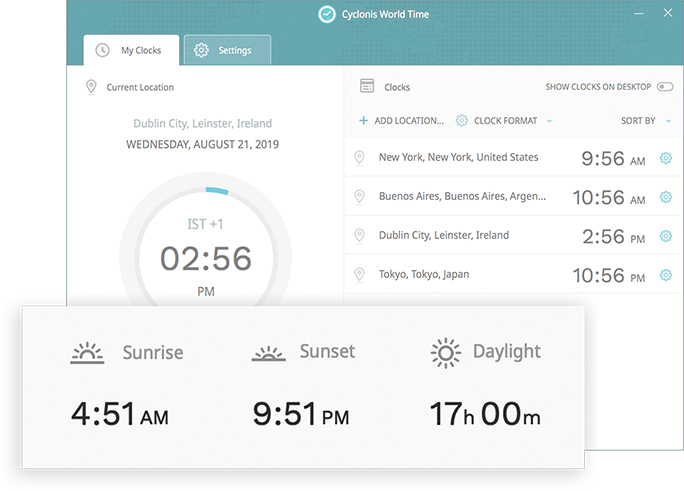Click the Cyclonis World Time logo icon
684x491 pixels.
326,14
